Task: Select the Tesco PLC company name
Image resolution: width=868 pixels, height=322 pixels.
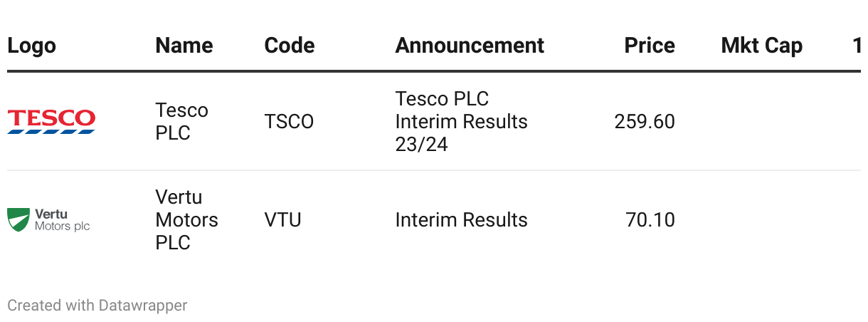Action: [x=181, y=122]
